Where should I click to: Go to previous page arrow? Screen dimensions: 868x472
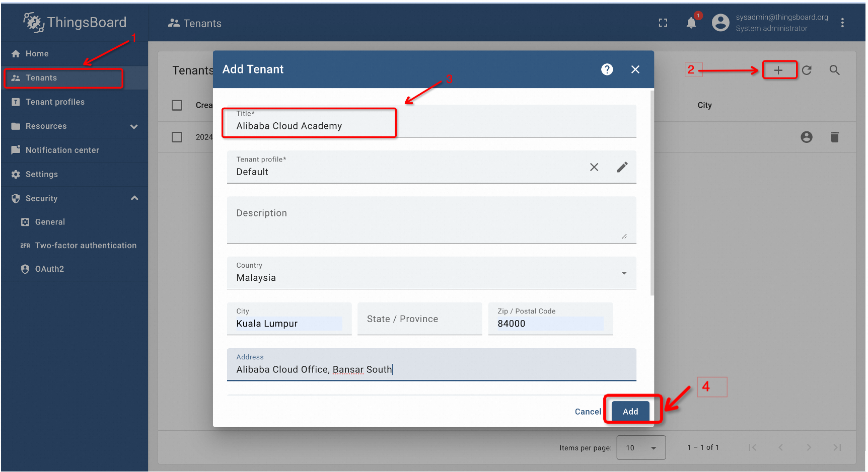pyautogui.click(x=780, y=447)
